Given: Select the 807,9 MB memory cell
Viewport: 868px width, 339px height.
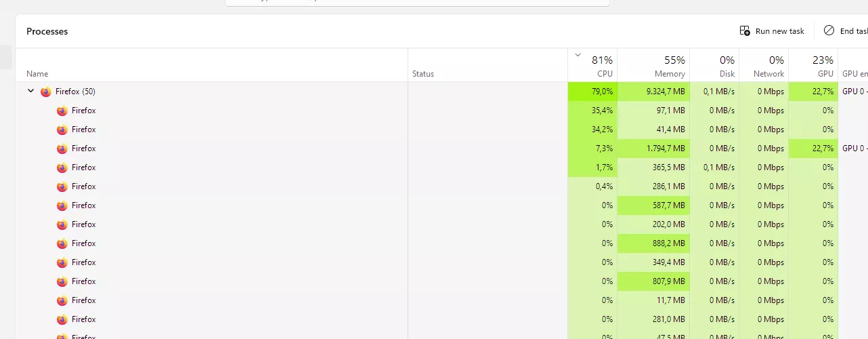Looking at the screenshot, I should point(653,281).
